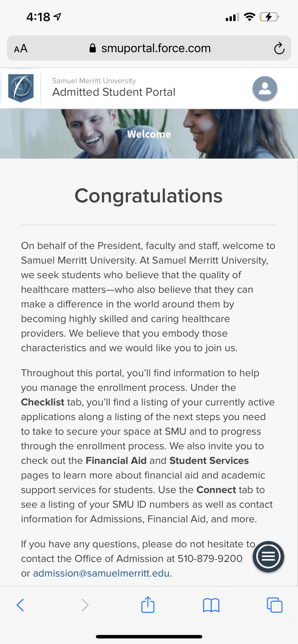The image size is (298, 644).
Task: Open the Safari share sheet icon
Action: [148, 605]
